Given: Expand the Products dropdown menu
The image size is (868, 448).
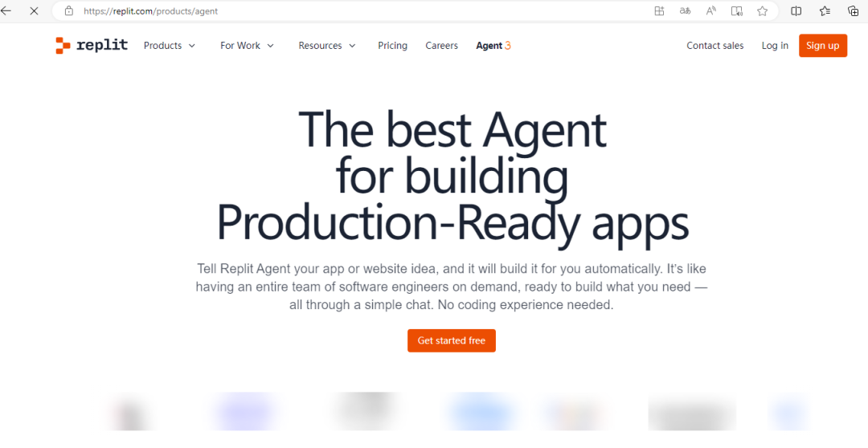Looking at the screenshot, I should [170, 46].
